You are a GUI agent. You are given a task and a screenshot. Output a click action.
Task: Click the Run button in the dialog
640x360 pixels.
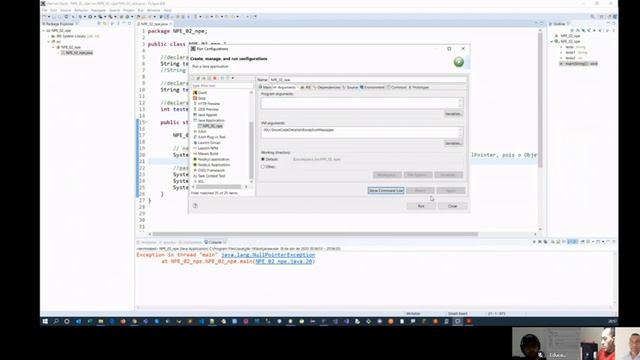coord(421,206)
